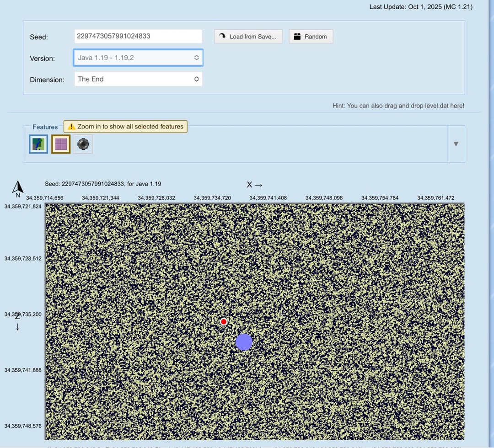
Task: Click the yellow warning triangle icon
Action: coord(72,127)
